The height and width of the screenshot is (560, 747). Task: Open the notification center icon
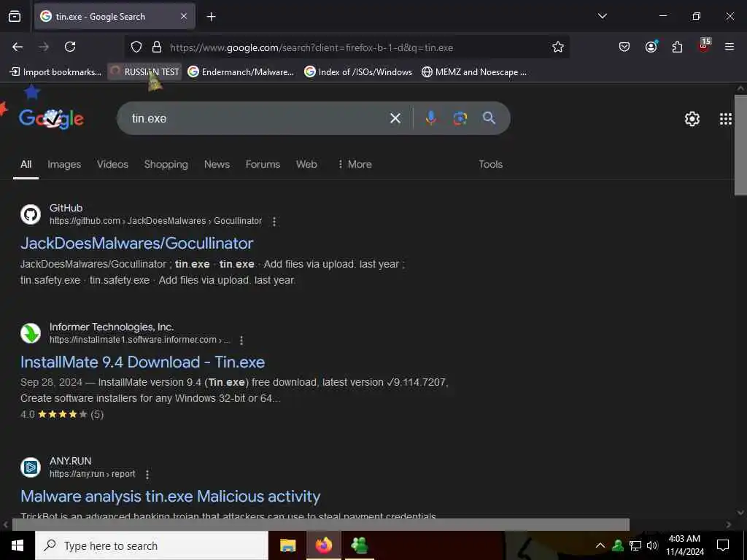[x=723, y=545]
